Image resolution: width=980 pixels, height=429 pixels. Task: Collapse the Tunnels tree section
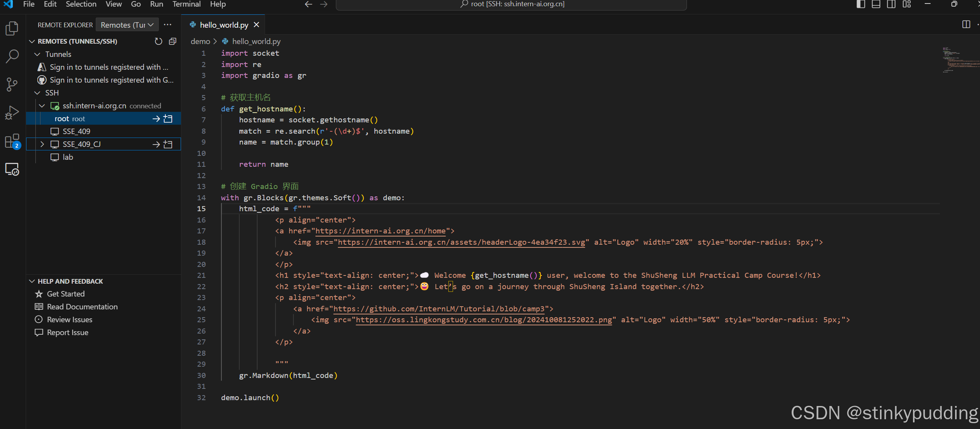(x=38, y=54)
